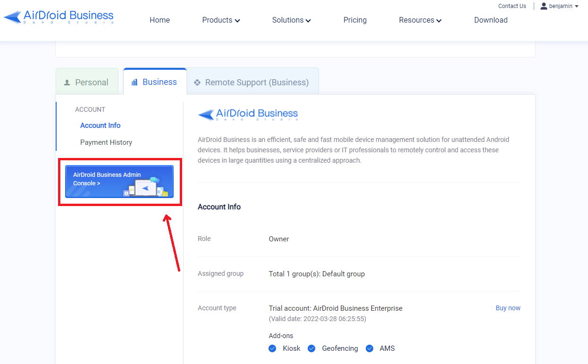Viewport: 588px width, 364px height.
Task: Click the ACCOUNT sidebar heading
Action: 90,109
